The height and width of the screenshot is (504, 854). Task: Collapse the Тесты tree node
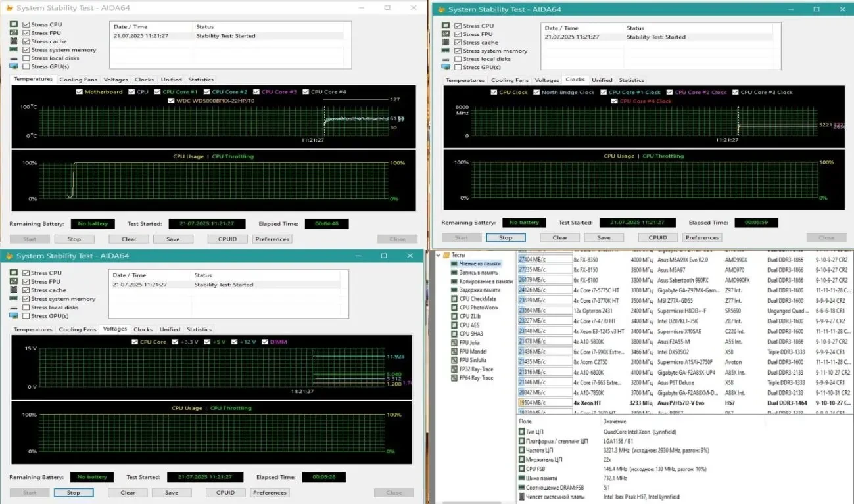[438, 255]
